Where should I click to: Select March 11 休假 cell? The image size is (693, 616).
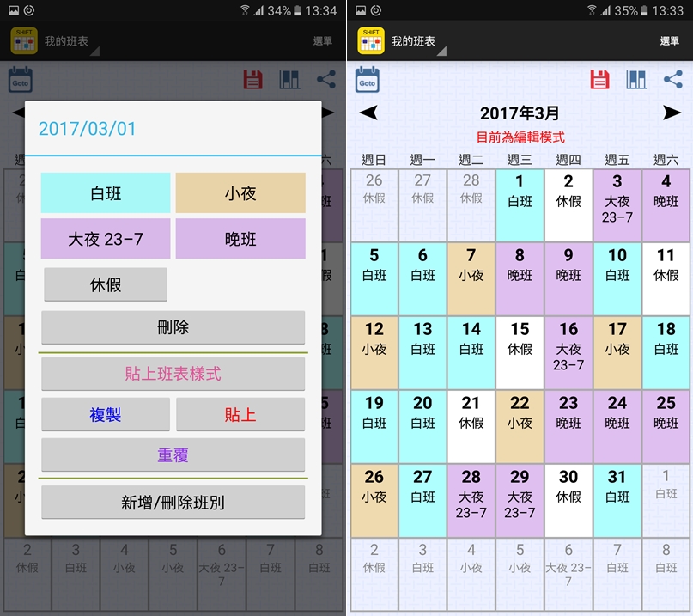[x=666, y=279]
